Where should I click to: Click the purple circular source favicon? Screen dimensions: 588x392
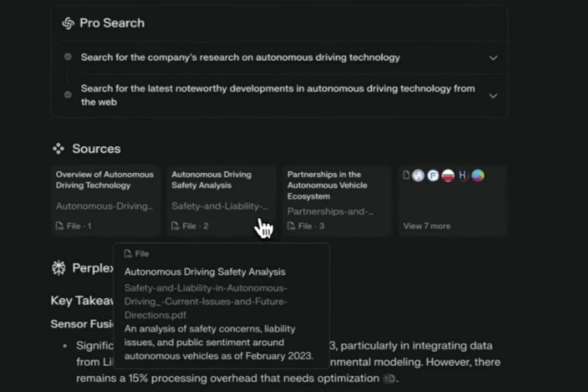click(x=418, y=176)
